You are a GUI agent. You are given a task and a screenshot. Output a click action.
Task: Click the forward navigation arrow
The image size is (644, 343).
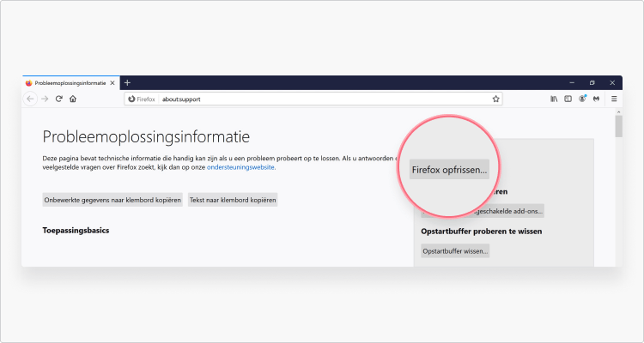point(45,99)
